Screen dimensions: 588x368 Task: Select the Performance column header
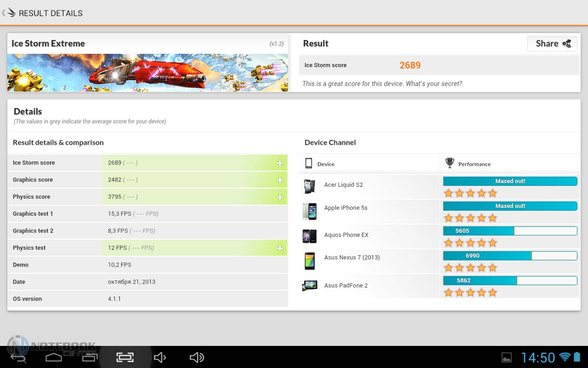click(x=474, y=164)
